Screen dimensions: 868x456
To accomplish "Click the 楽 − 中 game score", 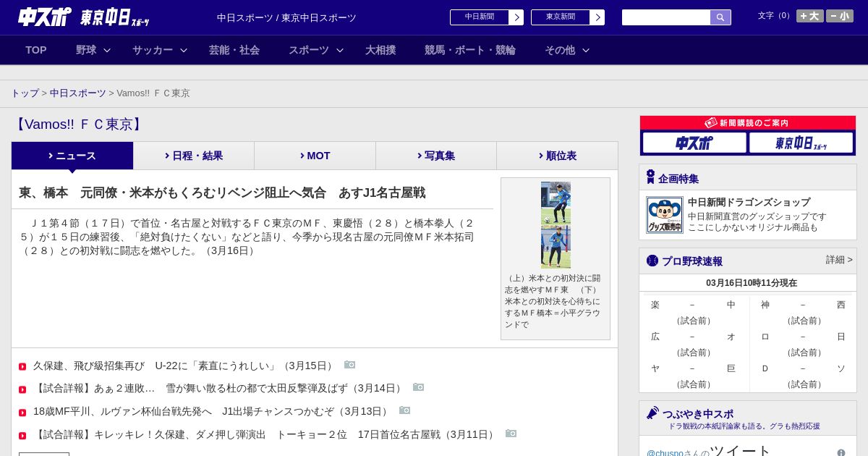I will 693,305.
